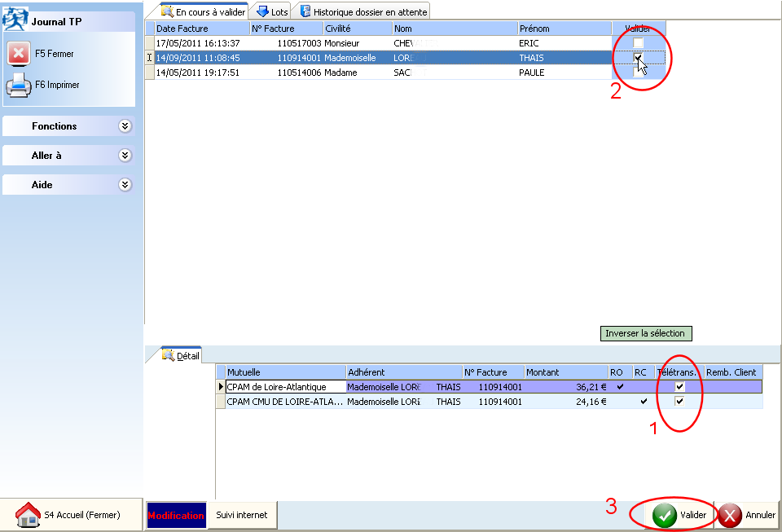Expand the Aide panel
This screenshot has width=782, height=532.
tap(125, 185)
